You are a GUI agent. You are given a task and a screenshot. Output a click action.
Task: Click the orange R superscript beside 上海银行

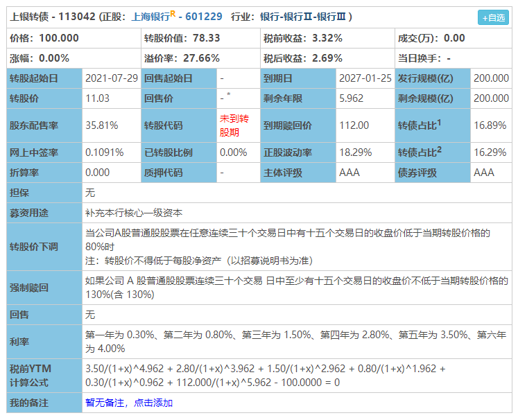pos(173,14)
